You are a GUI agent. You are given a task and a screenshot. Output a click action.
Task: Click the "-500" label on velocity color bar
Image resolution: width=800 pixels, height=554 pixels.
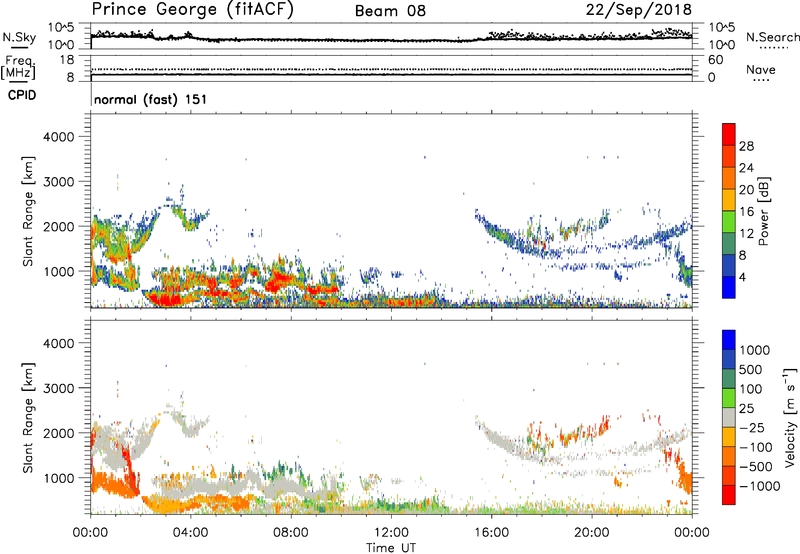coord(756,467)
